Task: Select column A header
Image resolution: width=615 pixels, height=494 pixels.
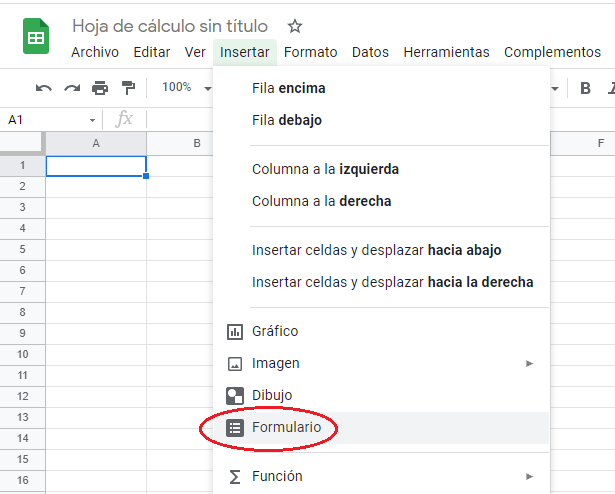Action: [x=96, y=143]
